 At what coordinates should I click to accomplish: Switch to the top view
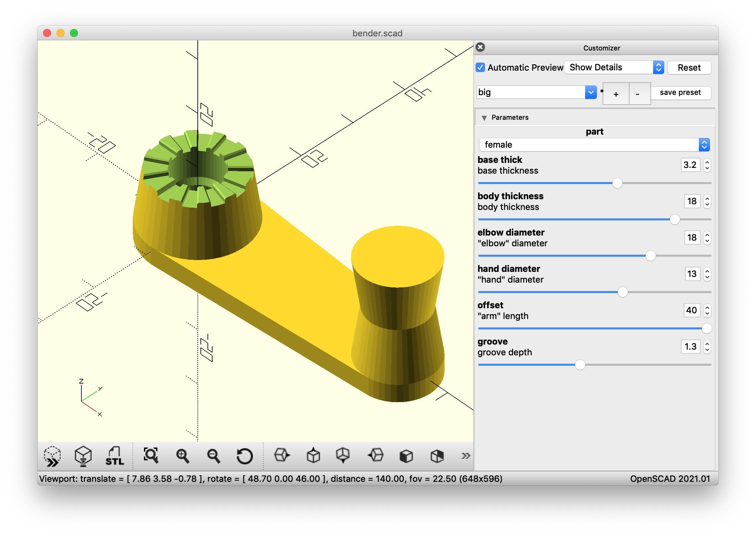pos(313,456)
